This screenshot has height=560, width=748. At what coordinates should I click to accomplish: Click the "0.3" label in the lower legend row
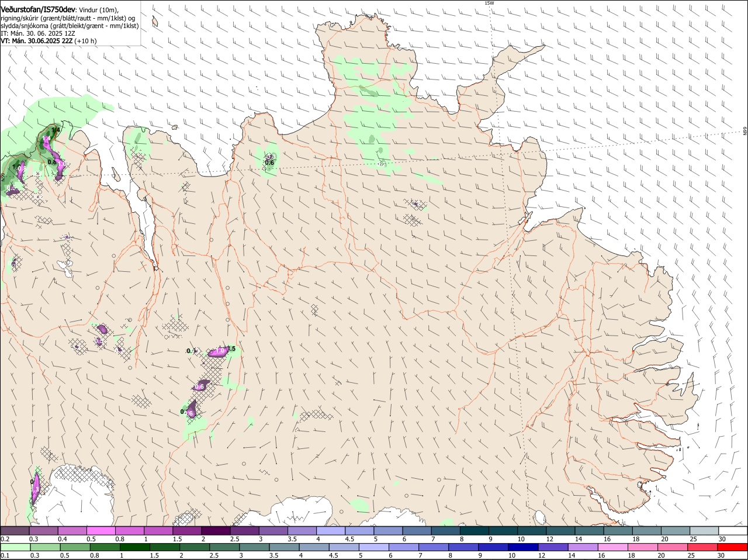click(34, 555)
